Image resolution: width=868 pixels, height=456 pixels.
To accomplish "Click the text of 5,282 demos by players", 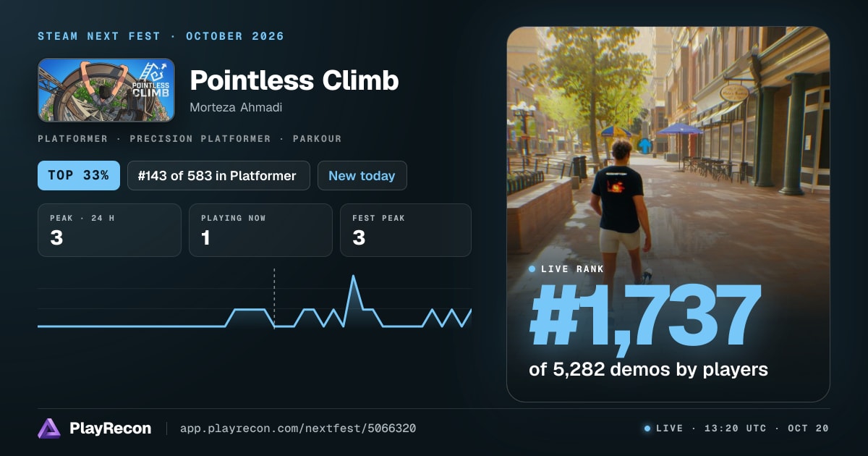I will point(648,369).
